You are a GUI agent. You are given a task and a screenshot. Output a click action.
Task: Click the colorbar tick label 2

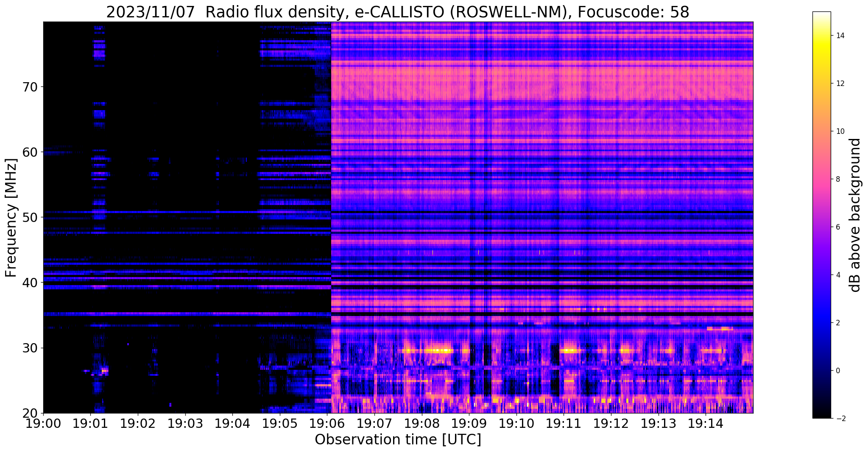pyautogui.click(x=837, y=323)
